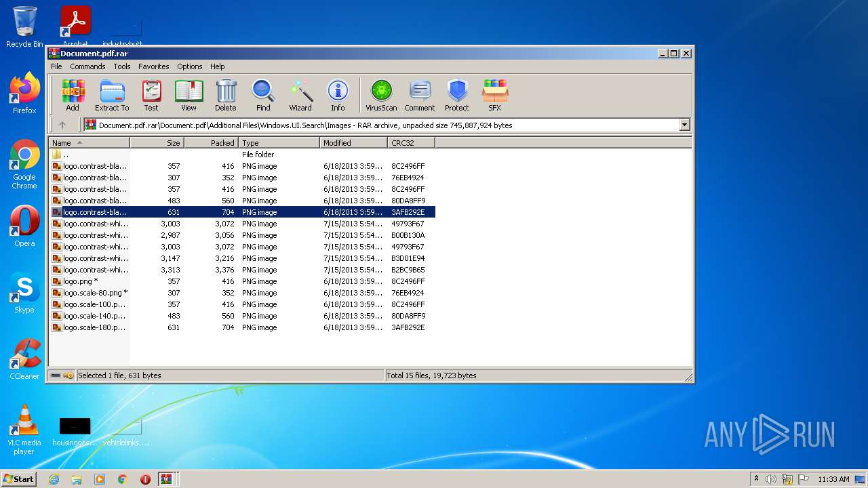Launch the Wizard wand tool
Screen dimensions: 868x488
(x=300, y=96)
